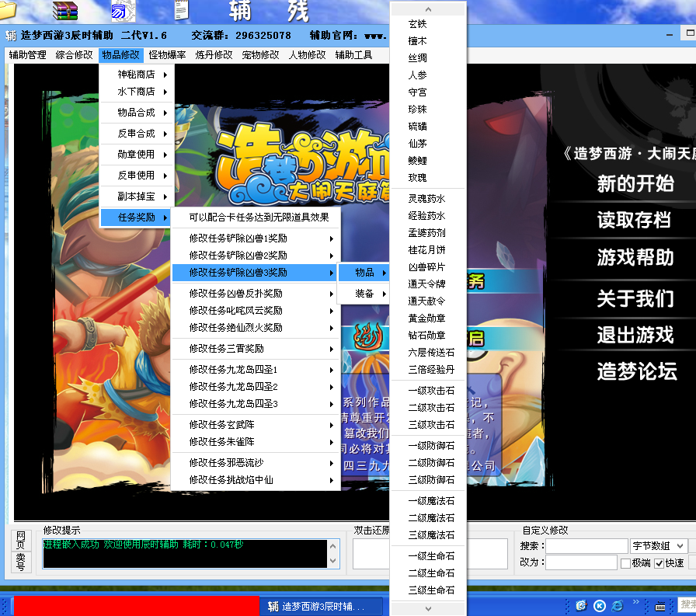
Task: Open the 综合修改 menu
Action: point(74,55)
